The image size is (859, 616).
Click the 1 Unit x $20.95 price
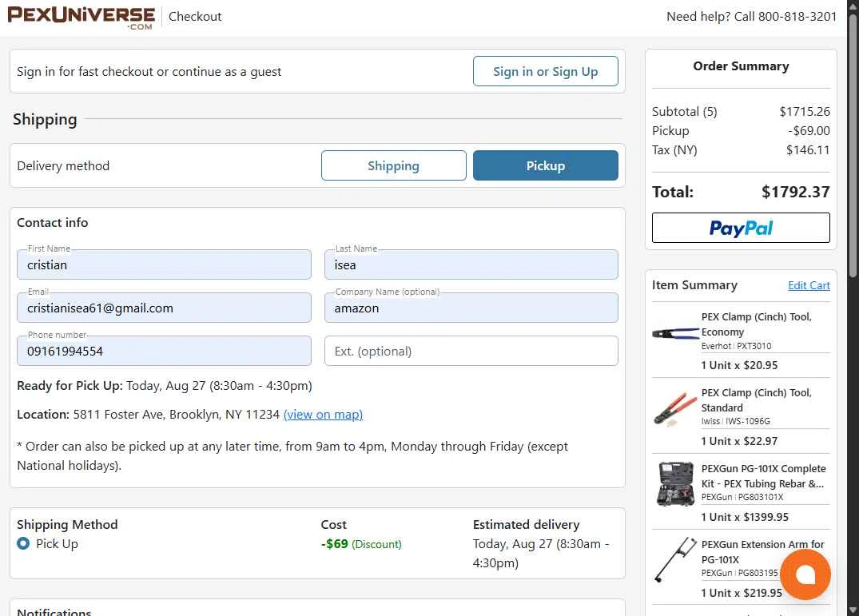click(x=739, y=366)
